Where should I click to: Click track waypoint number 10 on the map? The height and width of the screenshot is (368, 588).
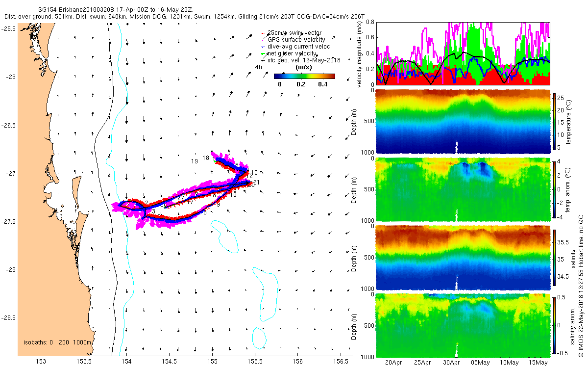[233, 195]
